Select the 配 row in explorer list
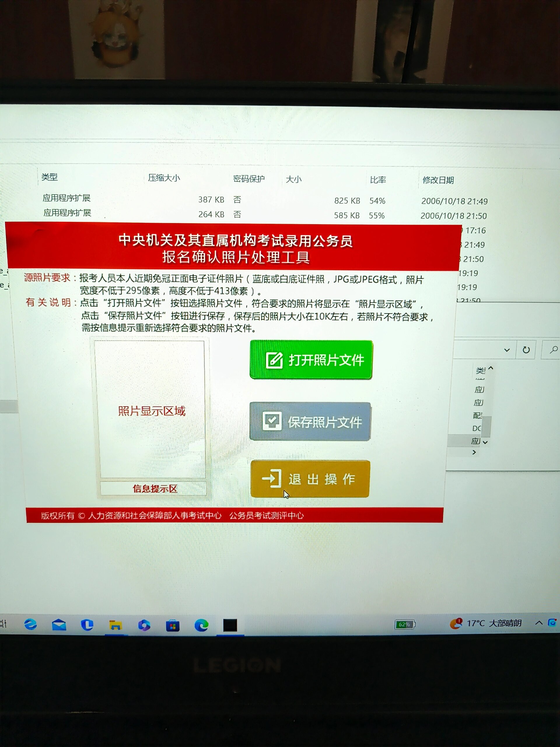The image size is (560, 747). coord(477,416)
